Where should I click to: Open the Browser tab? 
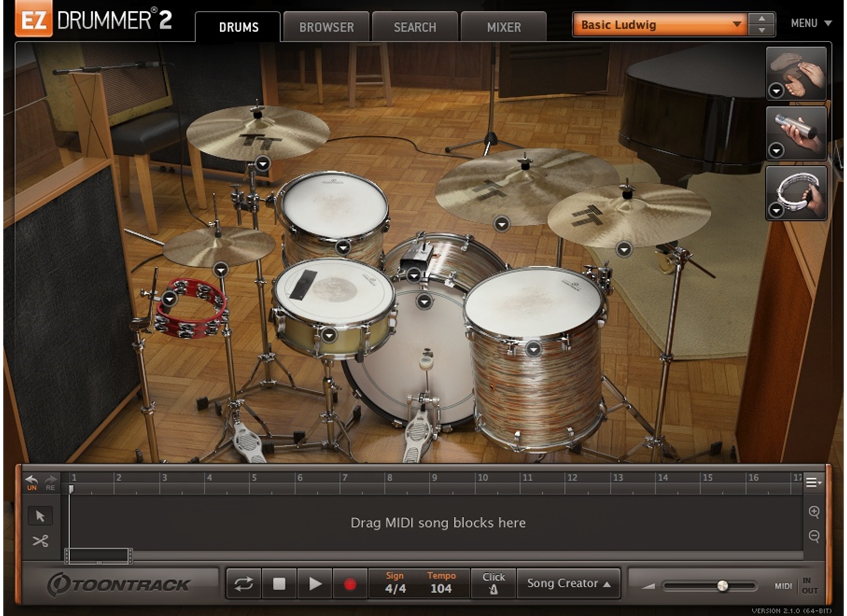326,27
